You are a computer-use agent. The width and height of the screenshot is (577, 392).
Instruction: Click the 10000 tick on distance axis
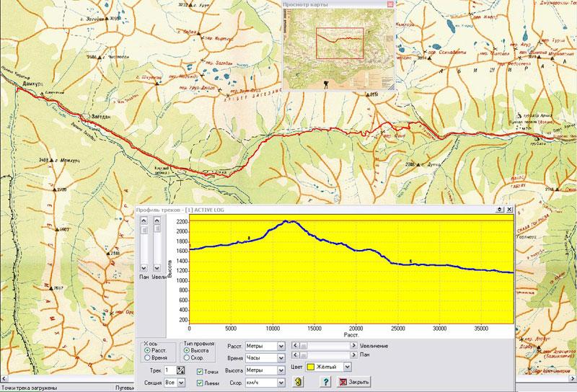273,329
